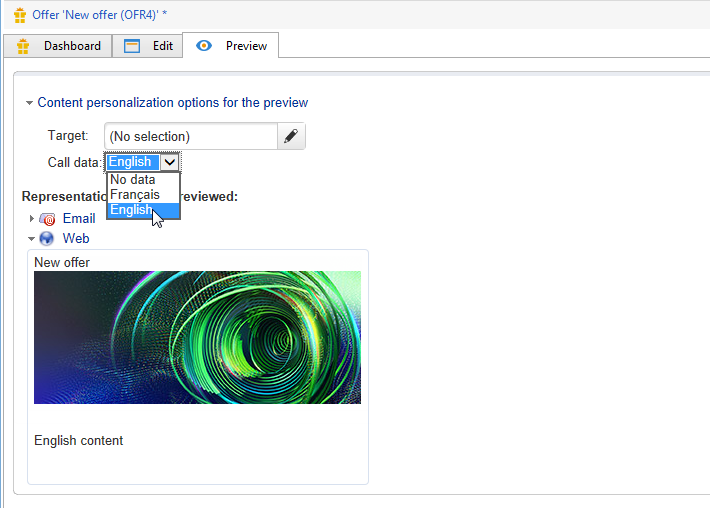Click the Email envelope icon
This screenshot has height=518, width=725.
pyautogui.click(x=47, y=219)
